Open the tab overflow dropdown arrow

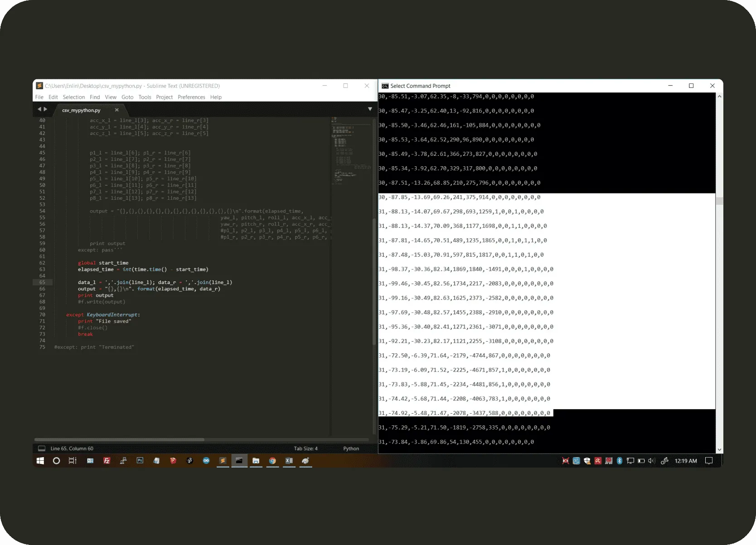370,109
